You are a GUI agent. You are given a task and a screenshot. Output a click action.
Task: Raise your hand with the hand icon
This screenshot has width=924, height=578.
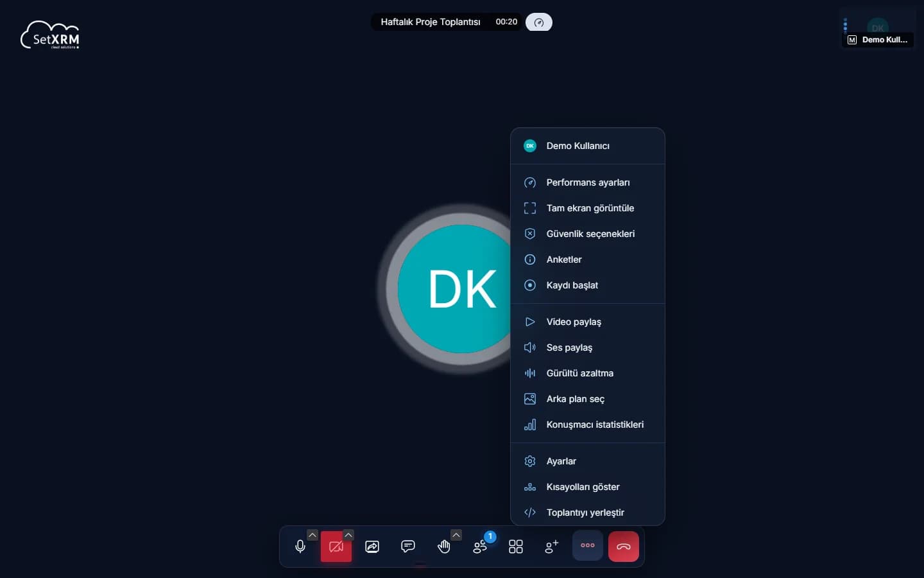443,547
